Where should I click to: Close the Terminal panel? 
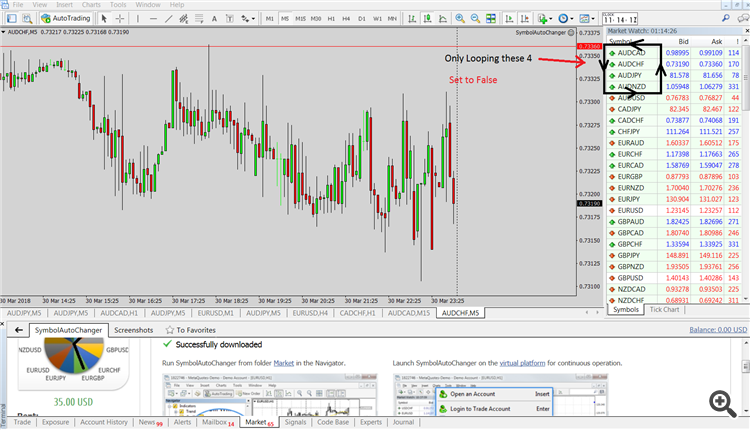[x=2, y=324]
